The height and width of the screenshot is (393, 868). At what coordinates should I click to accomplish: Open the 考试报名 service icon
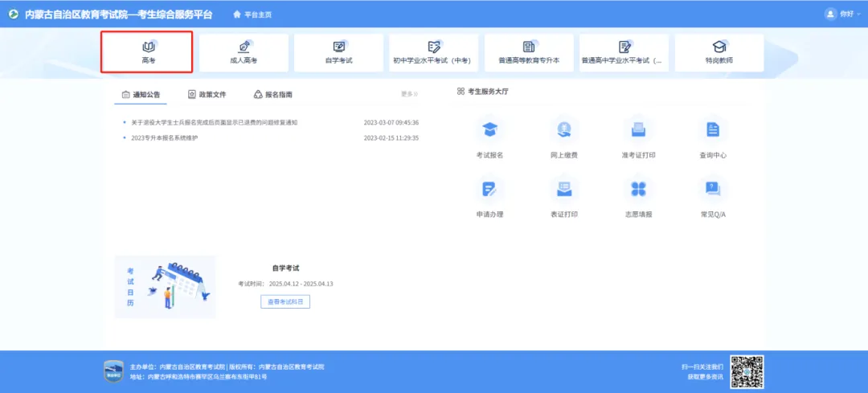(489, 131)
